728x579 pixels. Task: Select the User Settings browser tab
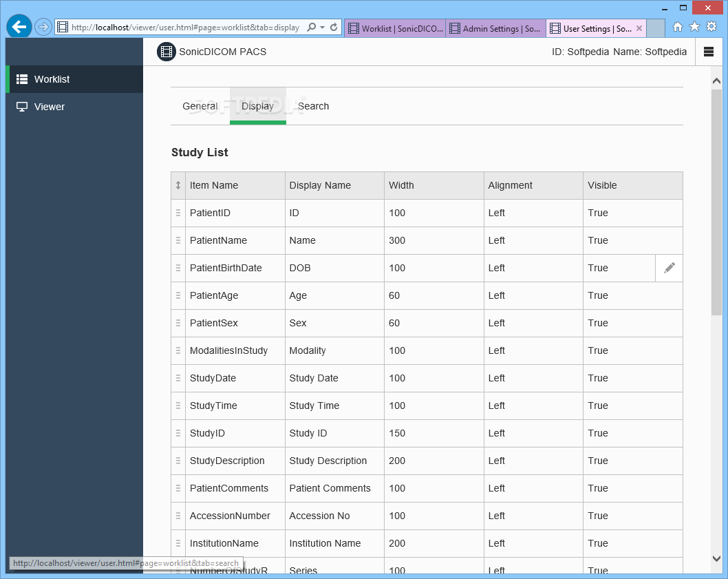coord(596,28)
